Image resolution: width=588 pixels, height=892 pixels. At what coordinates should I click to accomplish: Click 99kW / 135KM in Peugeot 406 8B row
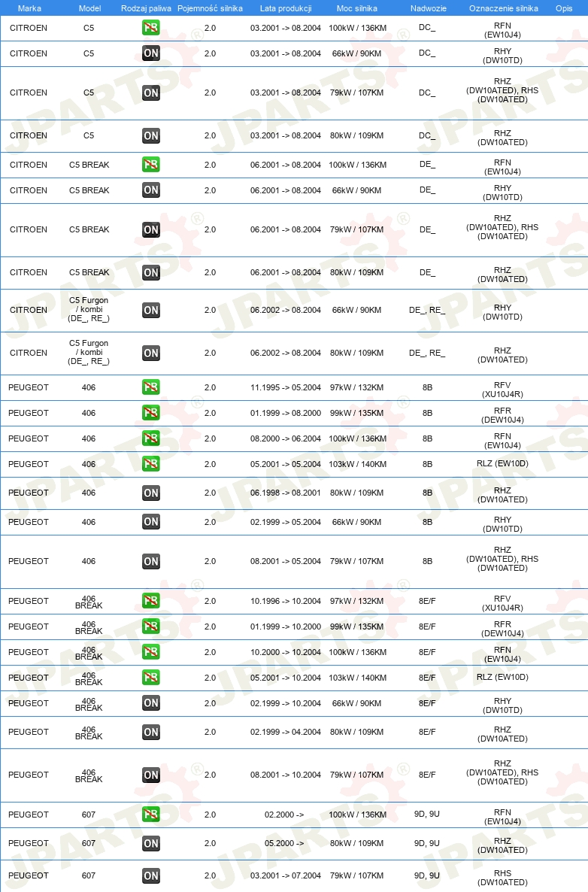[356, 413]
